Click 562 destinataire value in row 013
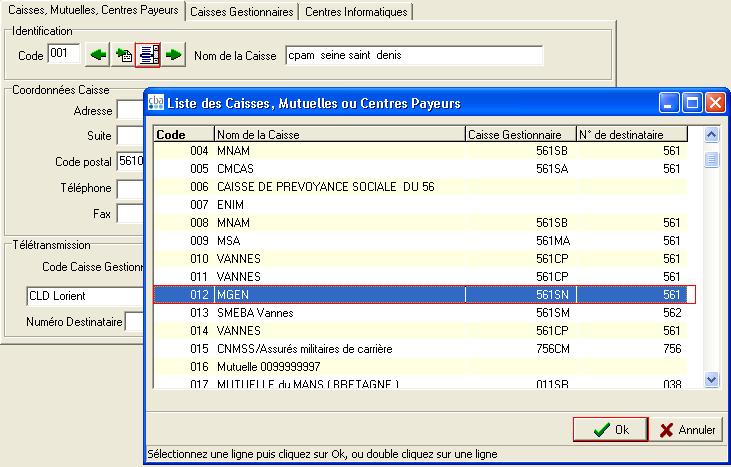The image size is (731, 467). [672, 313]
